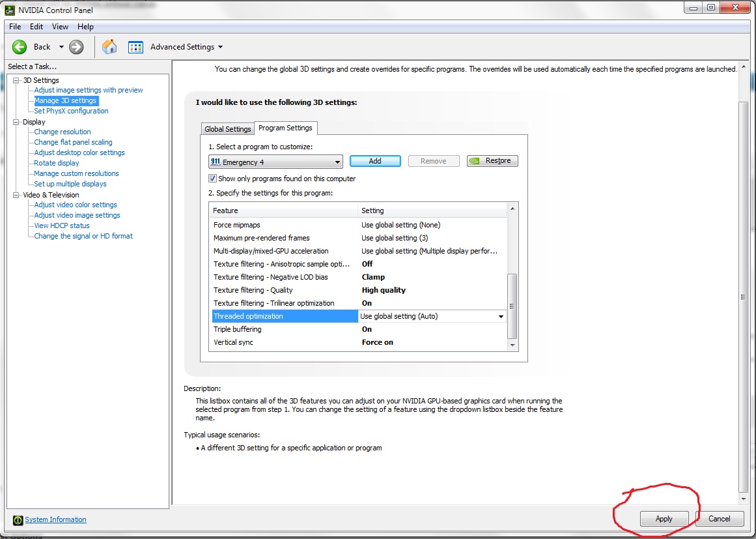Open Set up multiple displays

tap(70, 184)
